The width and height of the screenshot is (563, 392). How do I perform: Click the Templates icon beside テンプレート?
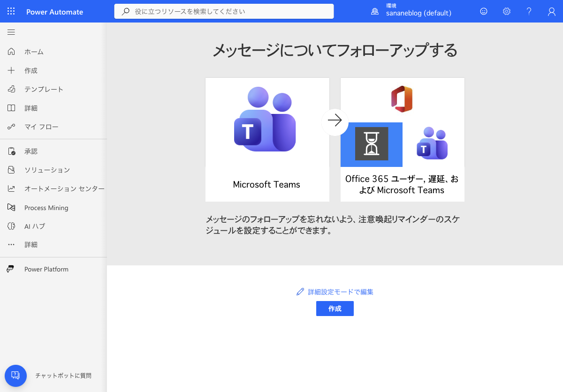pyautogui.click(x=11, y=89)
